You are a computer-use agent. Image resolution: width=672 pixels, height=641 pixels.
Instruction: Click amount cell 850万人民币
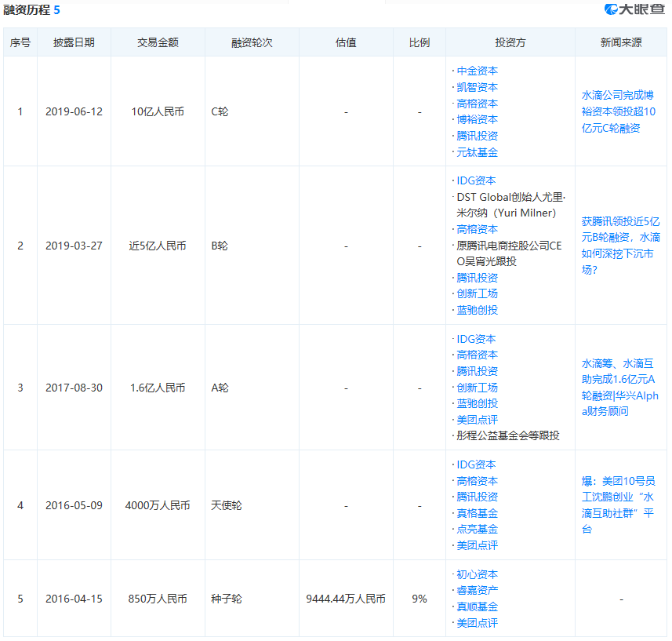coord(158,599)
